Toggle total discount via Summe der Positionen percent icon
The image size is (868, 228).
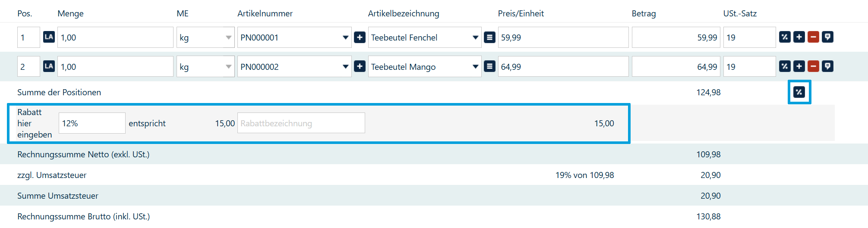[799, 92]
